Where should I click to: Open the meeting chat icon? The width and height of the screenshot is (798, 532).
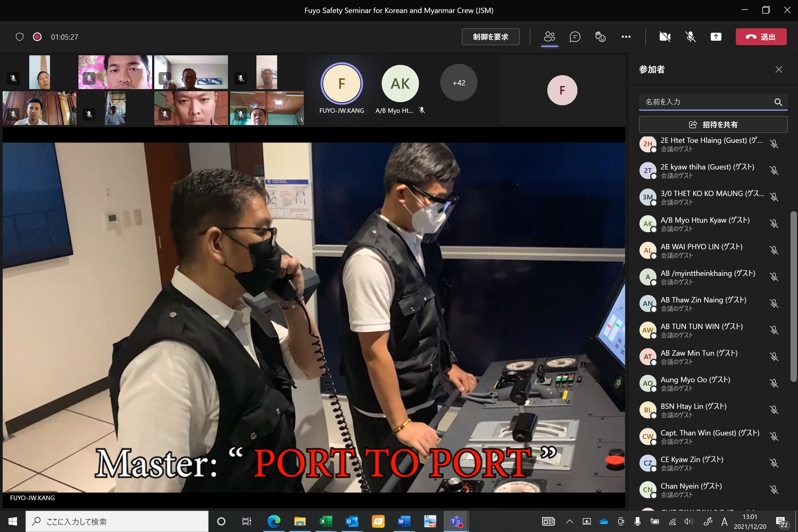[x=575, y=37]
